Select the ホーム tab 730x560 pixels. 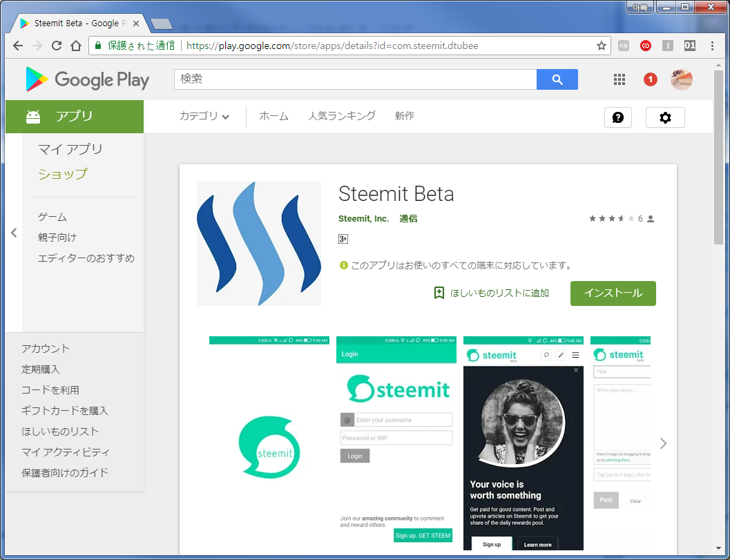click(273, 116)
